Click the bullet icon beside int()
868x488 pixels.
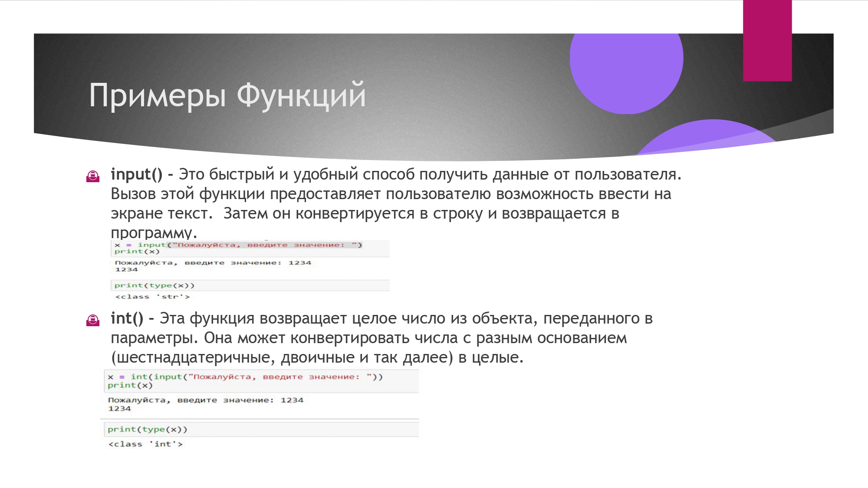pyautogui.click(x=93, y=320)
